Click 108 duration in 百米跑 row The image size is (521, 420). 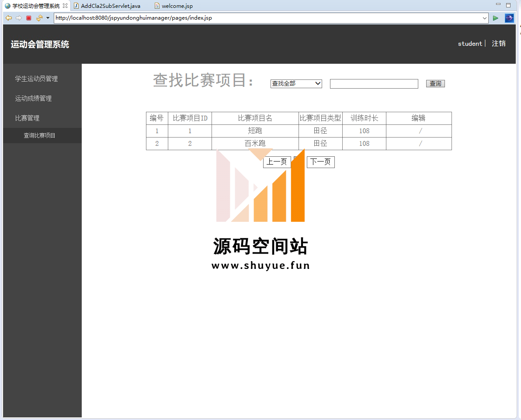click(x=364, y=144)
